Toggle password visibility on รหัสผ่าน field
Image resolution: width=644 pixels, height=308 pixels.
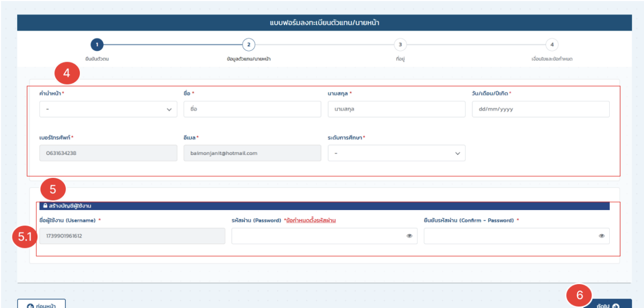click(410, 236)
